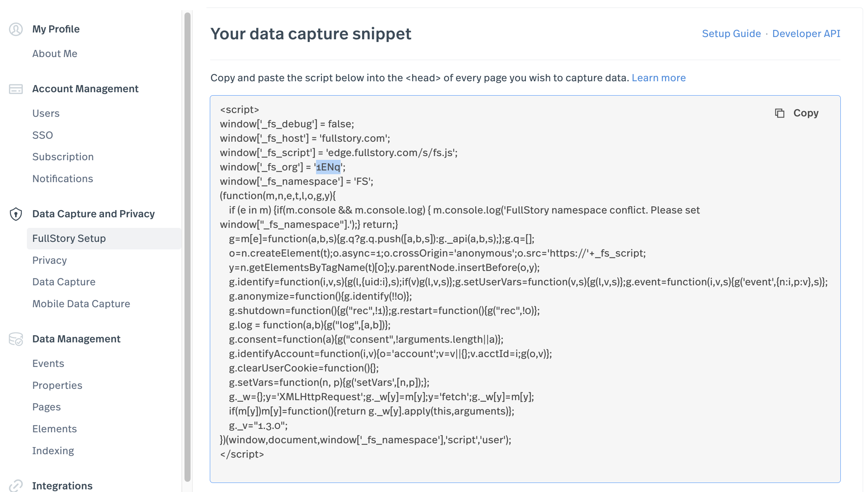
Task: Click the copy-to-clipboard icon
Action: [780, 113]
